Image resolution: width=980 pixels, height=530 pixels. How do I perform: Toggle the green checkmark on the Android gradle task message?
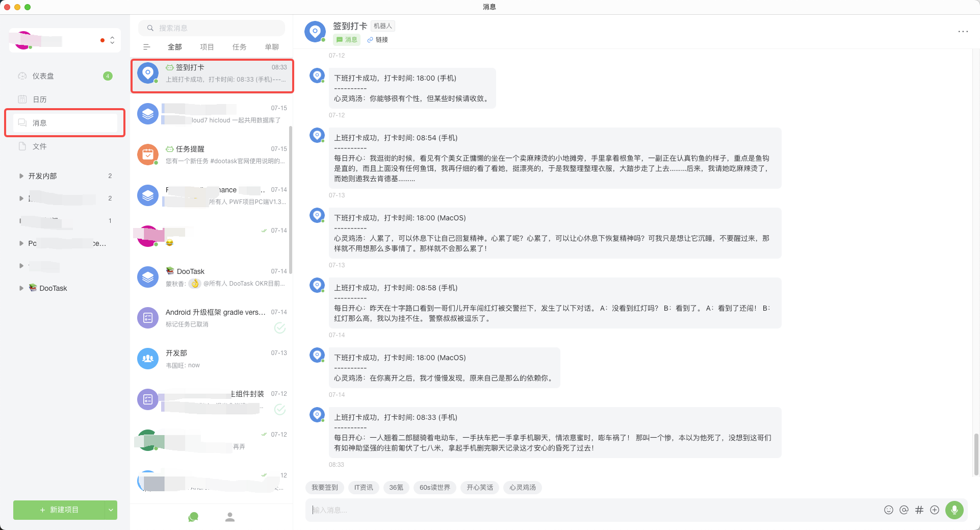click(280, 328)
